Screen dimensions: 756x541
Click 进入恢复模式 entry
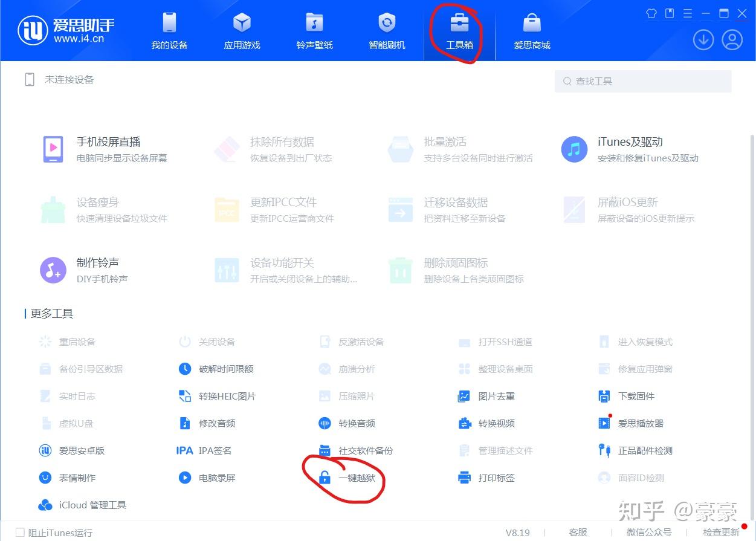(x=635, y=342)
